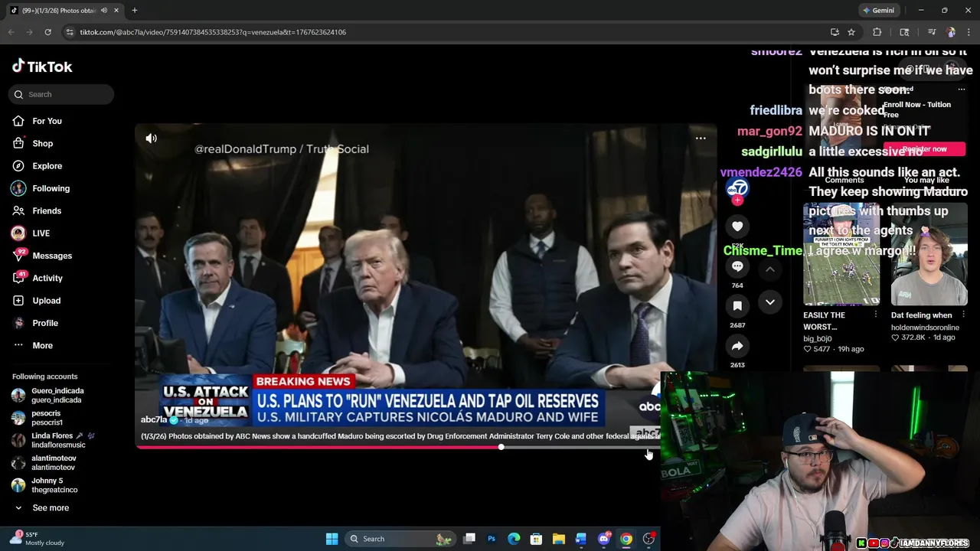Open the Upload page
The width and height of the screenshot is (980, 551).
pyautogui.click(x=46, y=301)
